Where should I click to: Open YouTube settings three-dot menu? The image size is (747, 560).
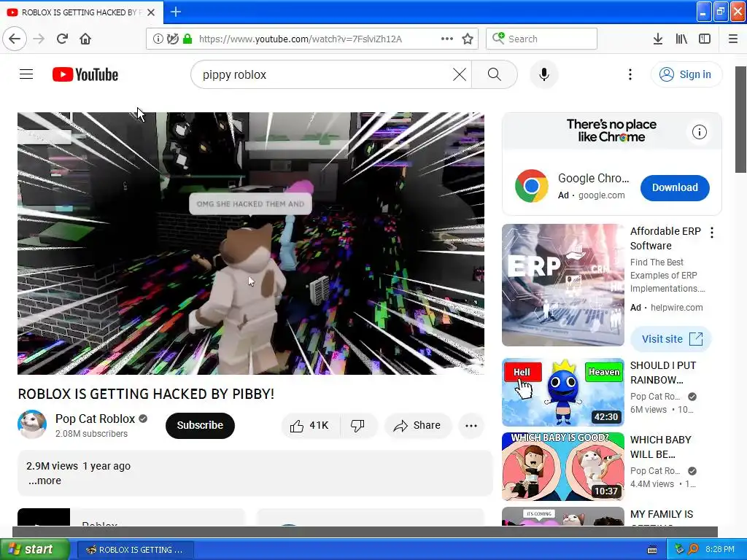point(630,74)
